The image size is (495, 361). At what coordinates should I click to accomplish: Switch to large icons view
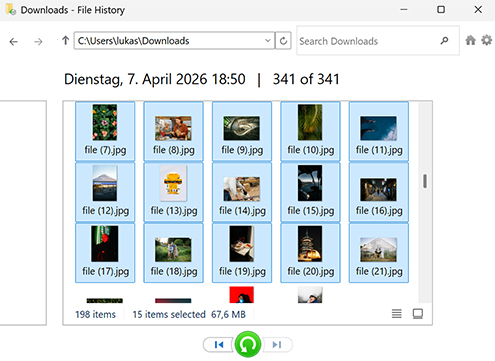point(418,313)
